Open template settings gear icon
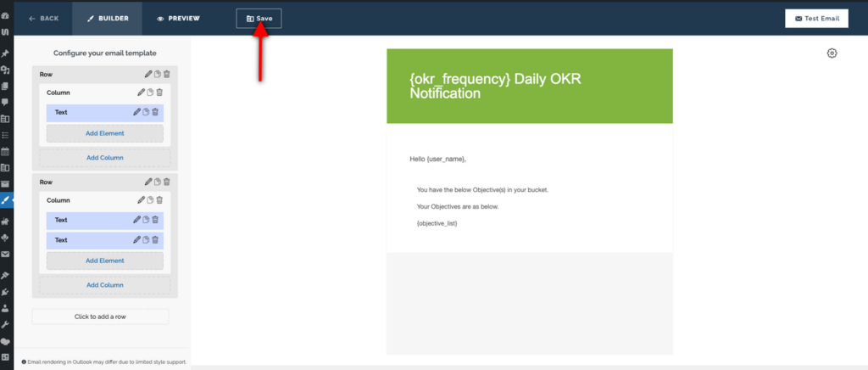The image size is (868, 370). click(832, 53)
